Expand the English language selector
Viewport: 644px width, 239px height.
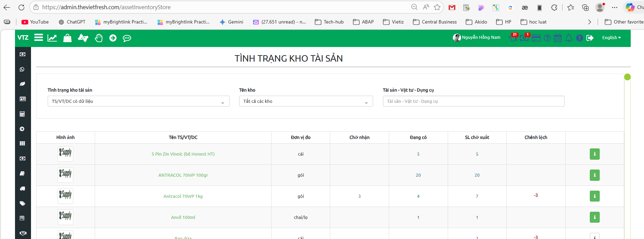[611, 38]
